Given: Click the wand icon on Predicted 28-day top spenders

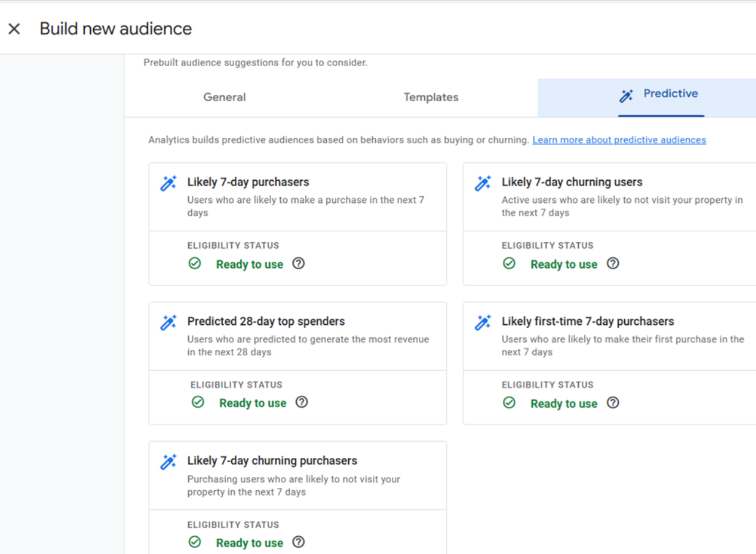Looking at the screenshot, I should point(168,321).
